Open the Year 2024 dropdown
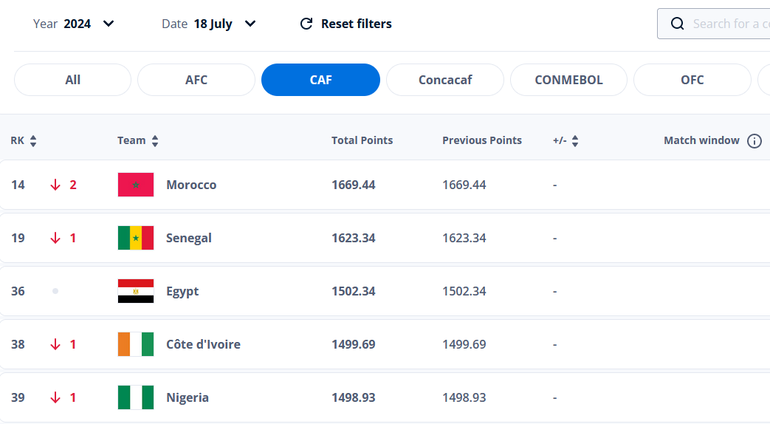Image resolution: width=770 pixels, height=424 pixels. (74, 24)
